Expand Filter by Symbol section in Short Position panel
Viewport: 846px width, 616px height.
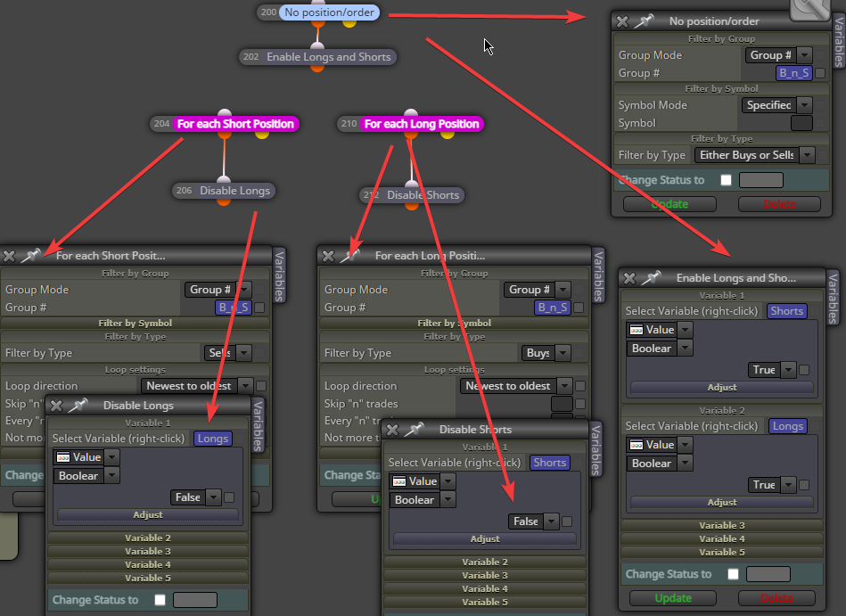(x=135, y=323)
